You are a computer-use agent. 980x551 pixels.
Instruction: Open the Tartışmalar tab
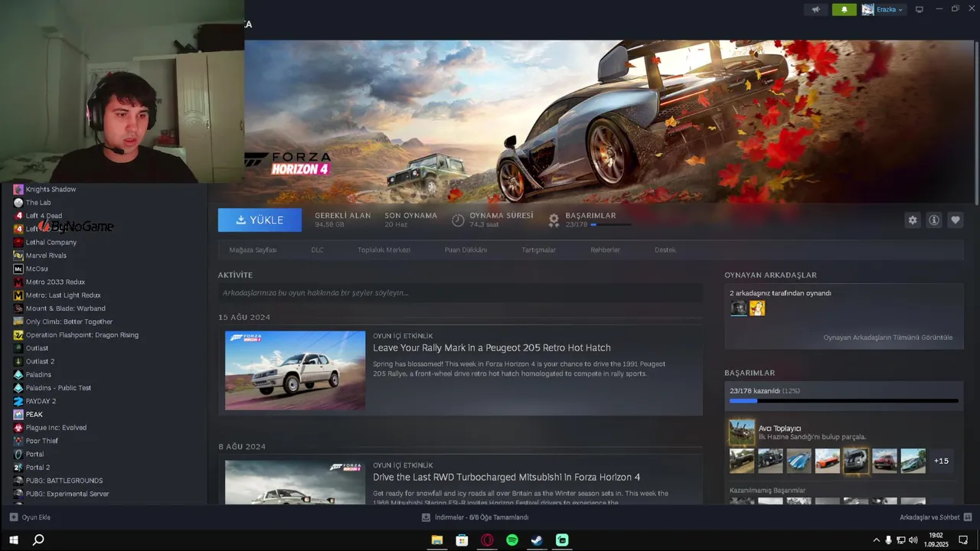(538, 249)
